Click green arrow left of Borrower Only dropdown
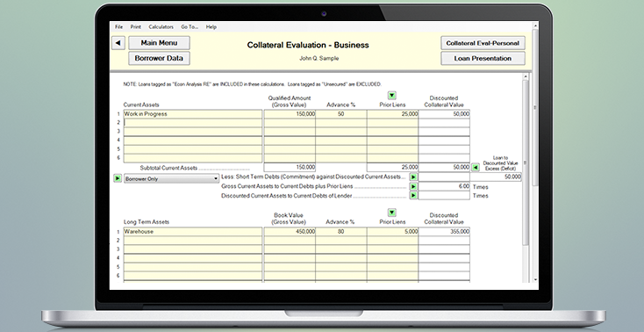 [118, 178]
